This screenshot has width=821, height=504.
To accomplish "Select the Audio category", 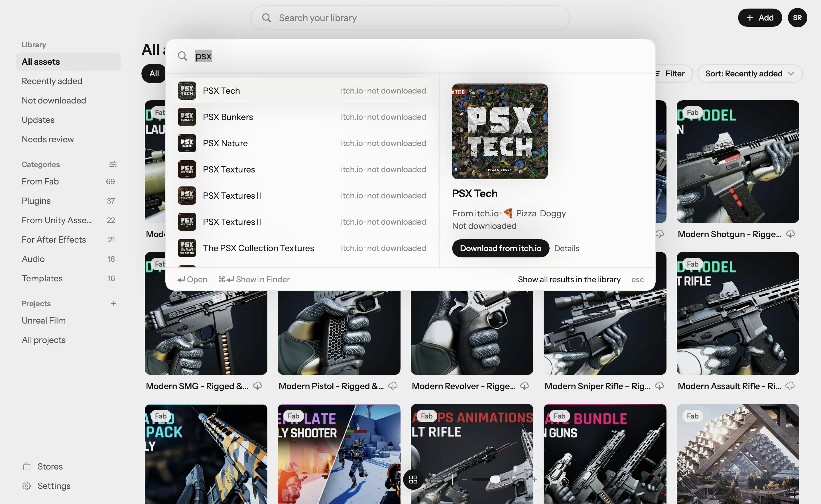I will click(68, 259).
